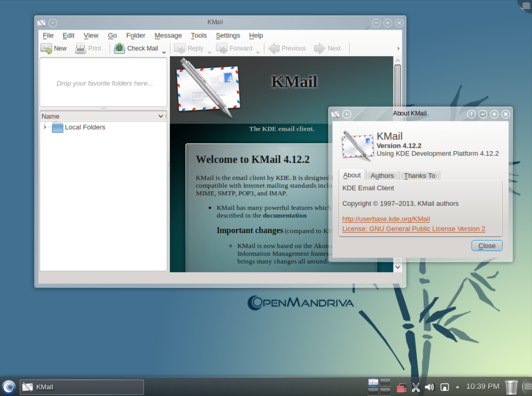The image size is (532, 396).
Task: Open the Check Mail dropdown arrow
Action: [164, 52]
